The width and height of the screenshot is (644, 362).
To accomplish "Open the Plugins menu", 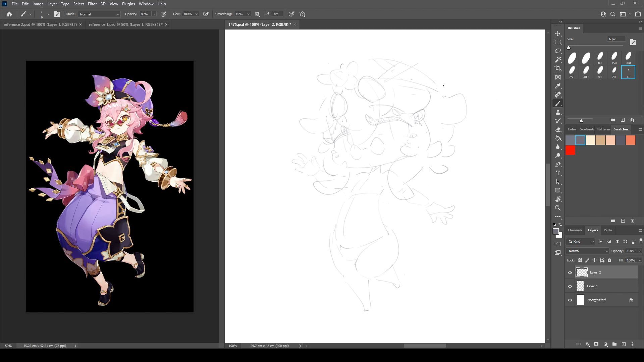I will (x=128, y=4).
